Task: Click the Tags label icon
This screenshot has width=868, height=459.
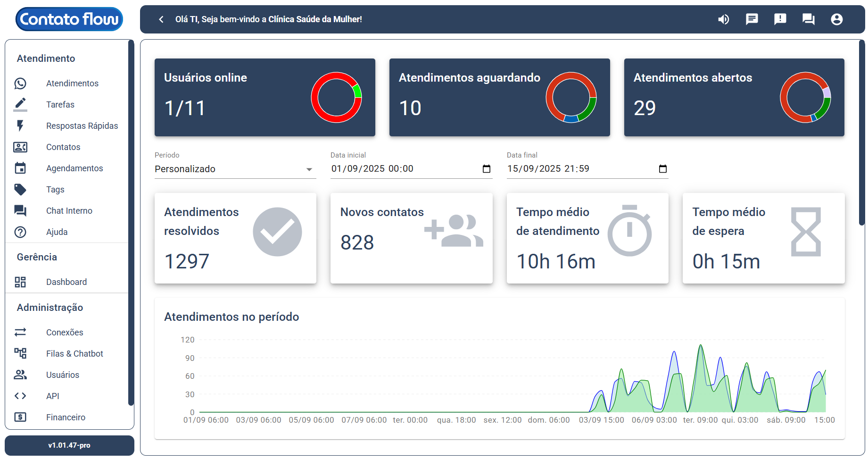Action: click(20, 190)
